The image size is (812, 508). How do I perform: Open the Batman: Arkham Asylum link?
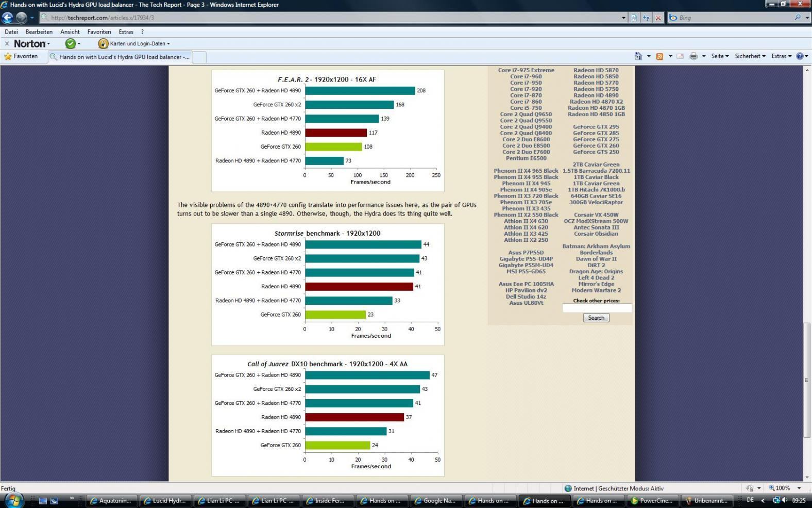(x=596, y=247)
